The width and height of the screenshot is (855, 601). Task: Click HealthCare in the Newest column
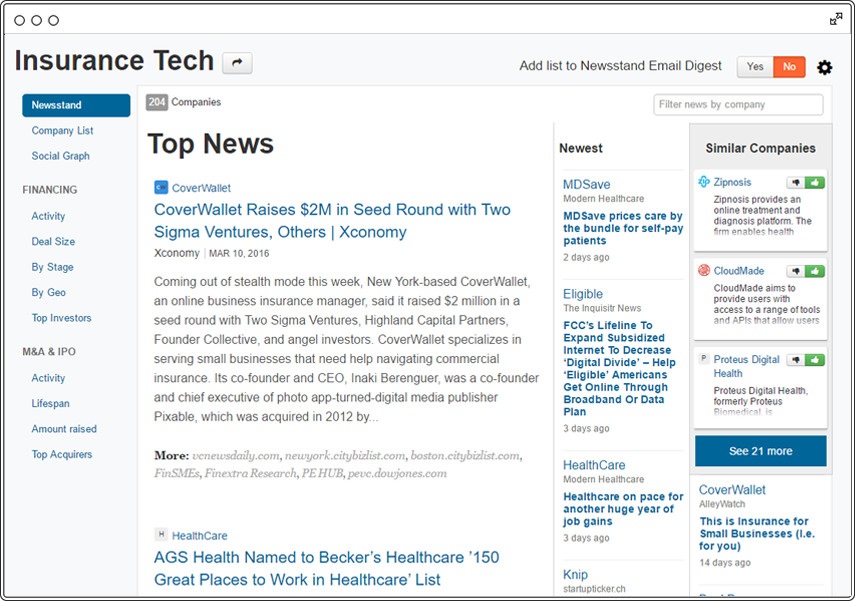click(594, 465)
